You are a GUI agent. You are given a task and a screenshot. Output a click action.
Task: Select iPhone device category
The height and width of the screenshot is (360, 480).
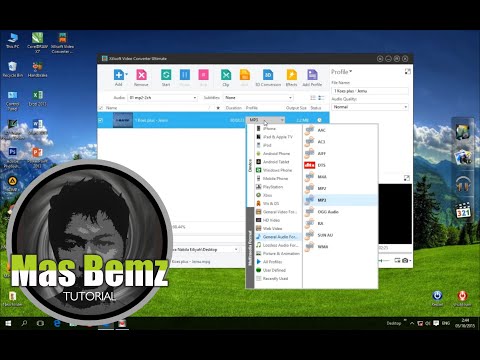coord(278,128)
